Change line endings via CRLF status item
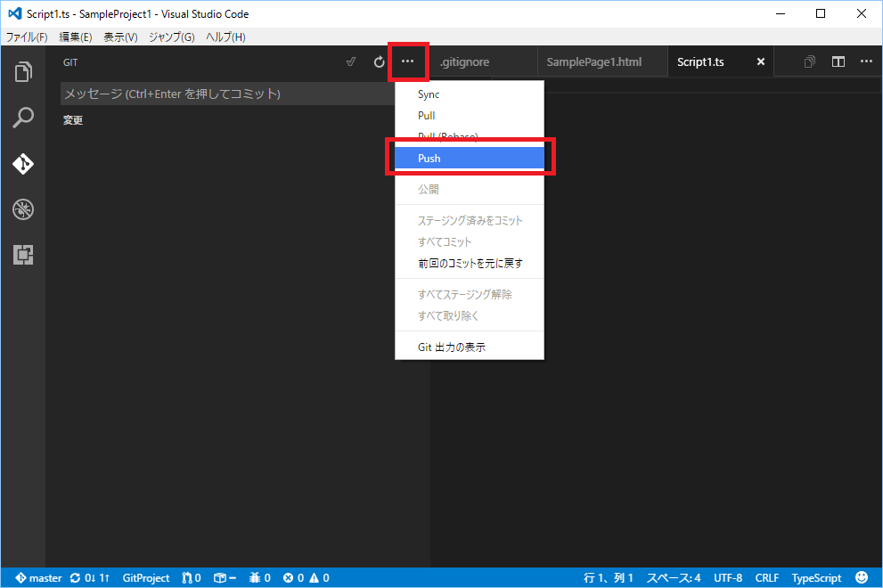 (x=767, y=578)
